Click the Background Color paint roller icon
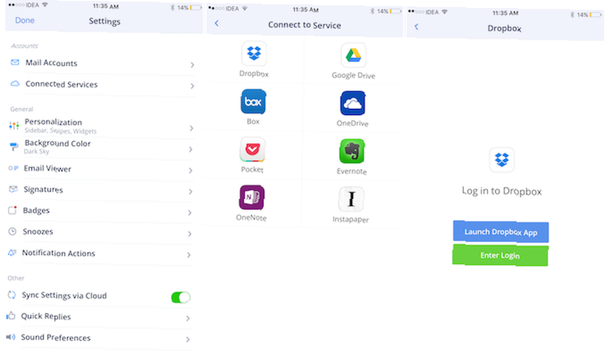Image resolution: width=605 pixels, height=364 pixels. 14,146
